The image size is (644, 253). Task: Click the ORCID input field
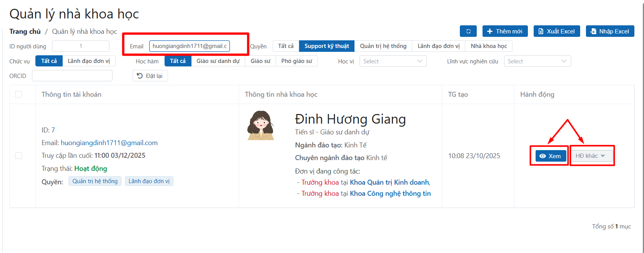click(x=72, y=76)
